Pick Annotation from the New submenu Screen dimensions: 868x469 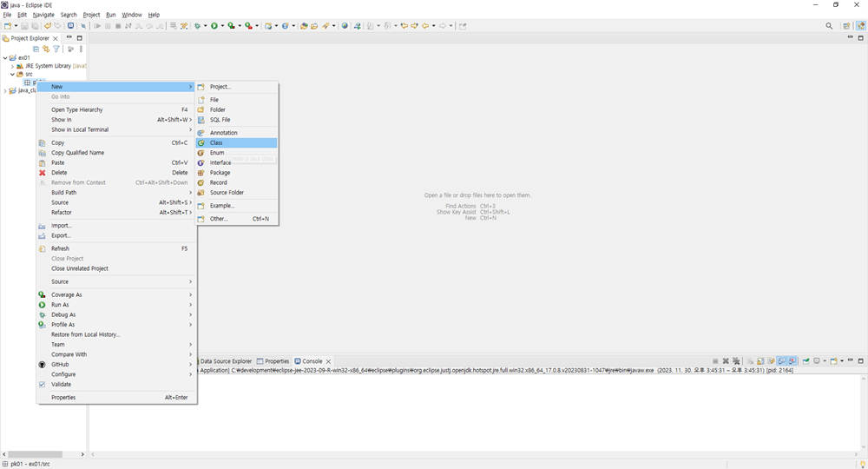tap(237, 133)
